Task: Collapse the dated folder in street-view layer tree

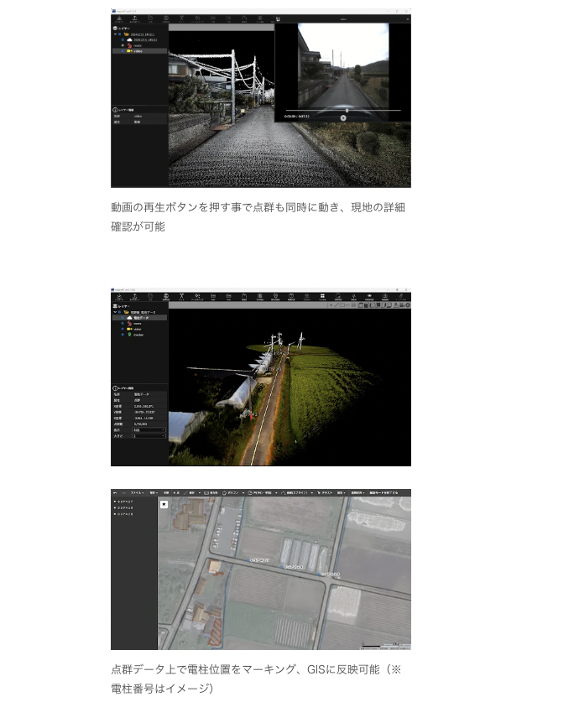Action: (x=115, y=34)
